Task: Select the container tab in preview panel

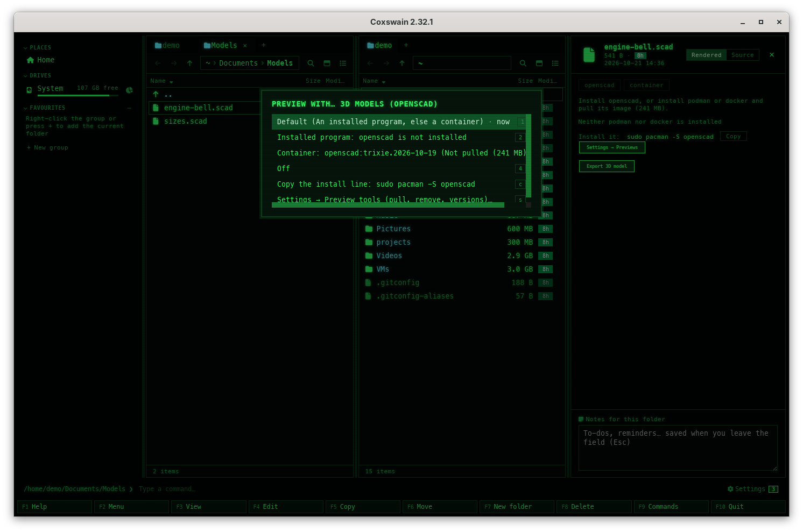Action: [x=646, y=85]
